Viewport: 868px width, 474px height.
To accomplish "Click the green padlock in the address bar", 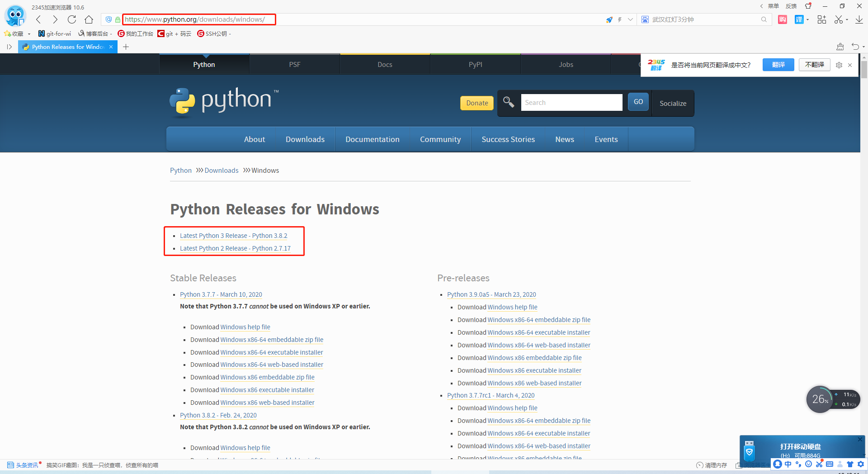I will click(x=118, y=19).
